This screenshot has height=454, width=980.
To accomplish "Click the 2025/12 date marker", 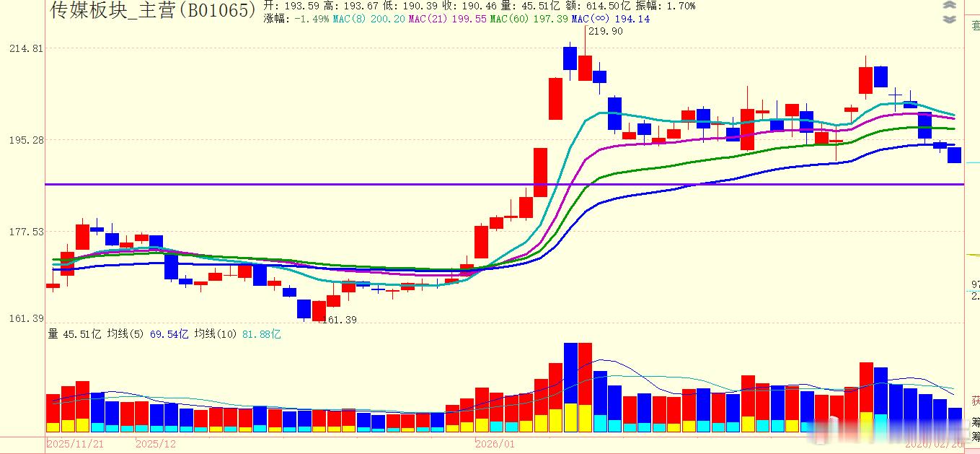I will point(156,444).
